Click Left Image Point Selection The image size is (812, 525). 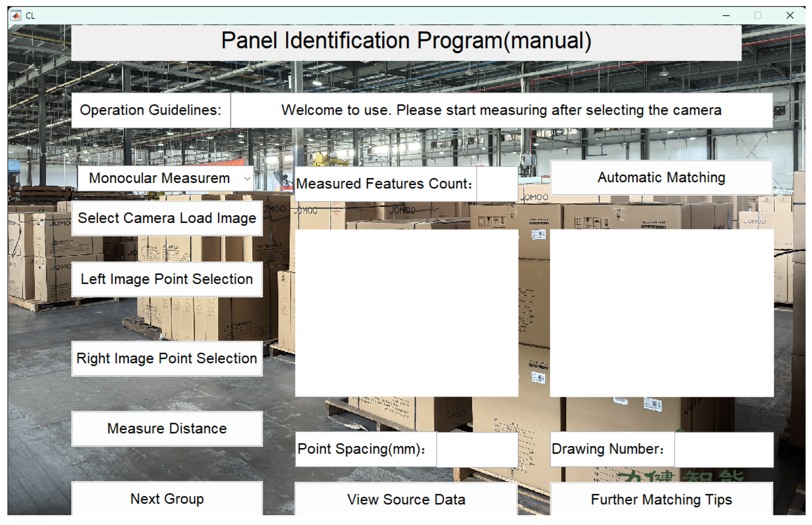(167, 279)
